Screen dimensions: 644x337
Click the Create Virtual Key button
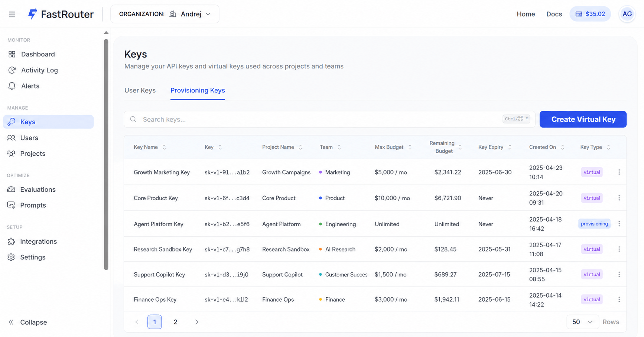click(583, 119)
